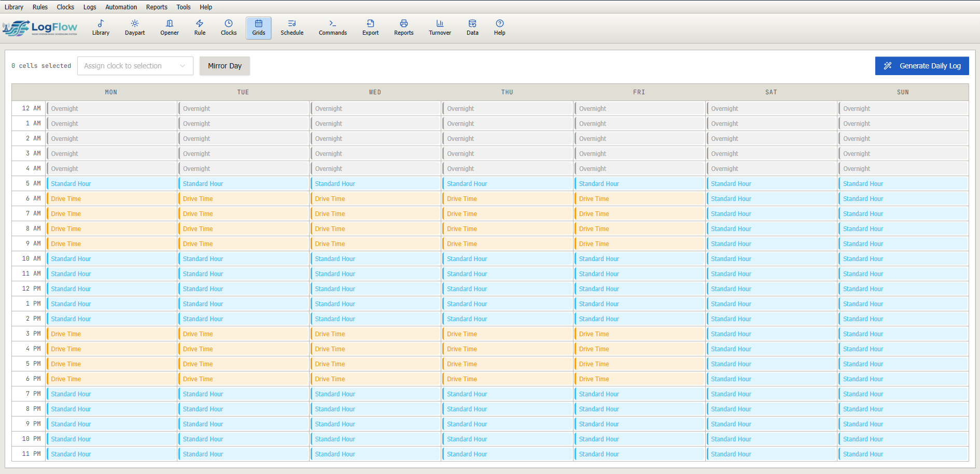
Task: Select Saturday 12 PM Standard Hour cell
Action: click(772, 289)
